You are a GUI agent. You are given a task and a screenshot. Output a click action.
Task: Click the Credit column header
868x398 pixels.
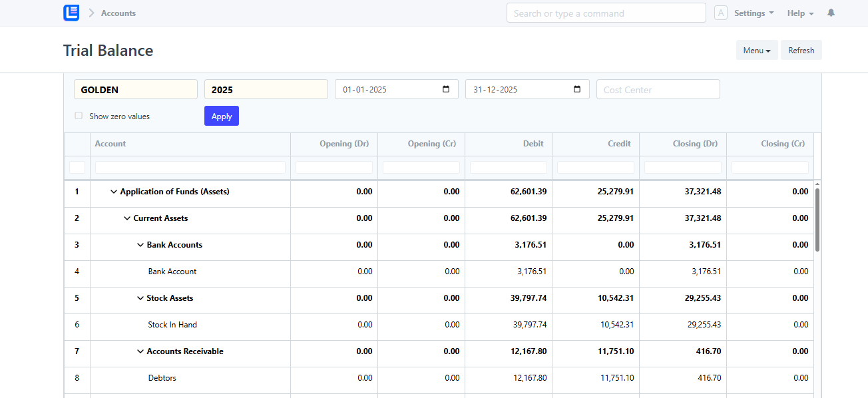point(596,144)
